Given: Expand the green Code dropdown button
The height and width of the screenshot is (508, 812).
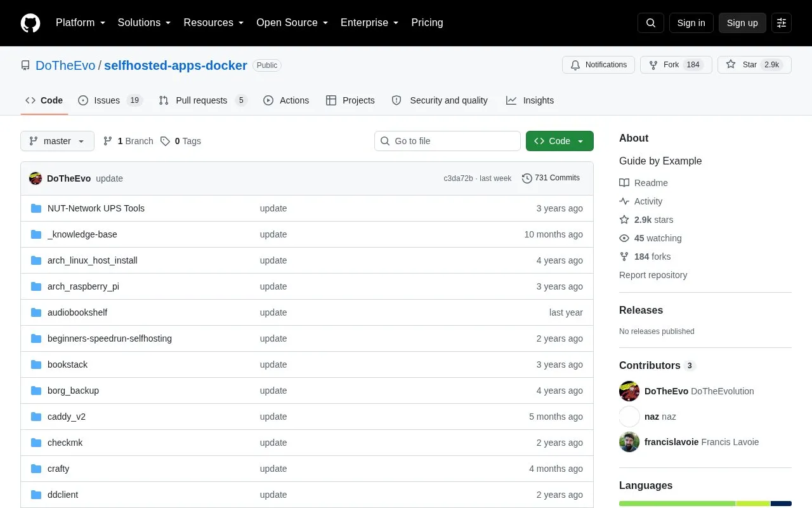Looking at the screenshot, I should pyautogui.click(x=560, y=141).
